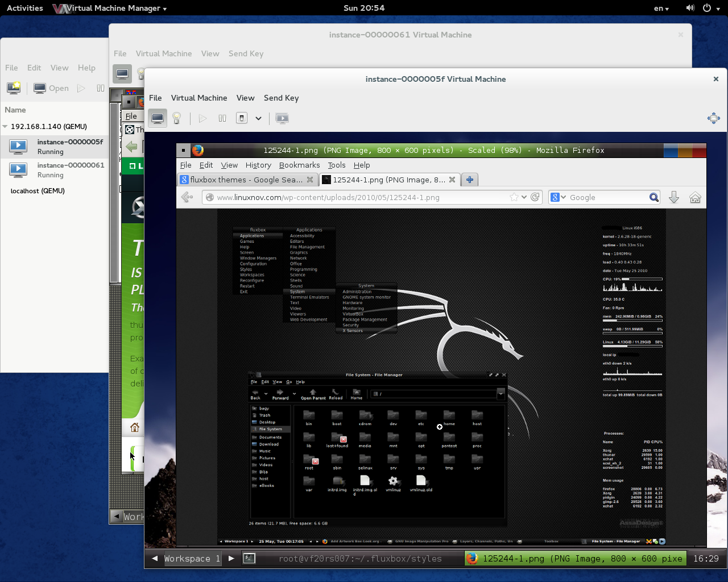Reload the current Firefox page
The image size is (728, 582).
click(x=535, y=197)
